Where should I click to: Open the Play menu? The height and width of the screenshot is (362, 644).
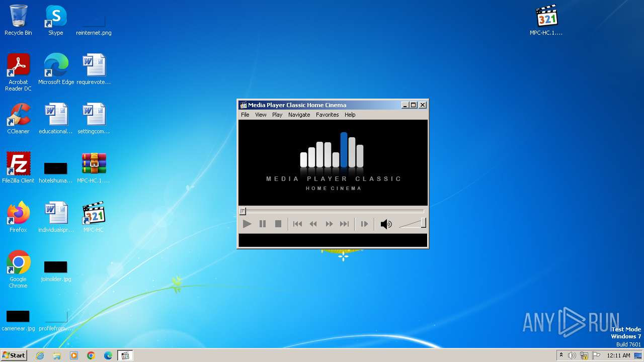tap(277, 115)
